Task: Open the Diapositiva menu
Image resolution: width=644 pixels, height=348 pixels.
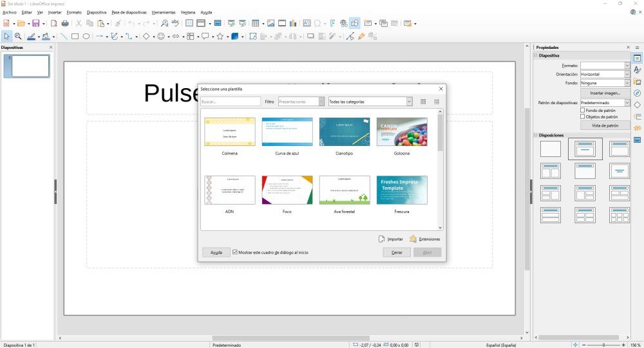Action: 97,12
